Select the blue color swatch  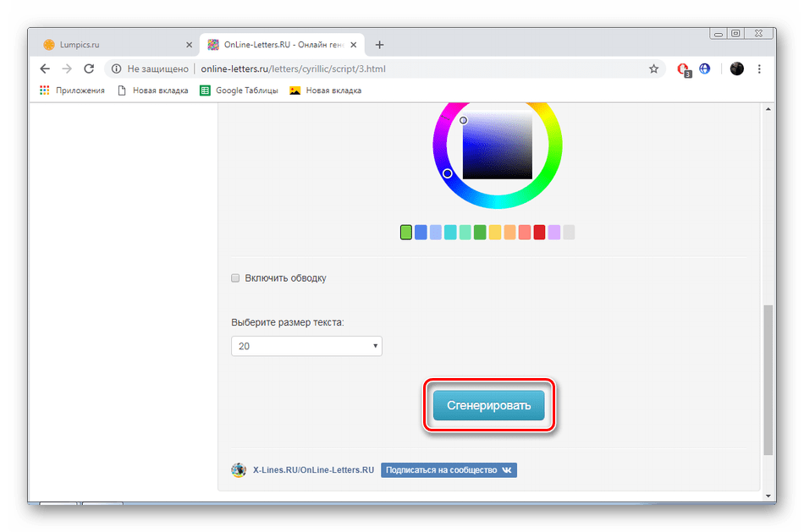[421, 233]
